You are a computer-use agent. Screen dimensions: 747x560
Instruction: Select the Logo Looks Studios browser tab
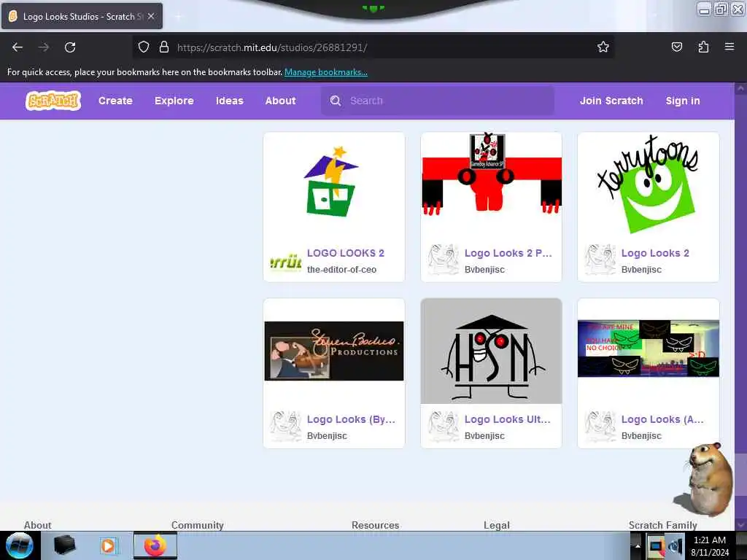coord(82,16)
